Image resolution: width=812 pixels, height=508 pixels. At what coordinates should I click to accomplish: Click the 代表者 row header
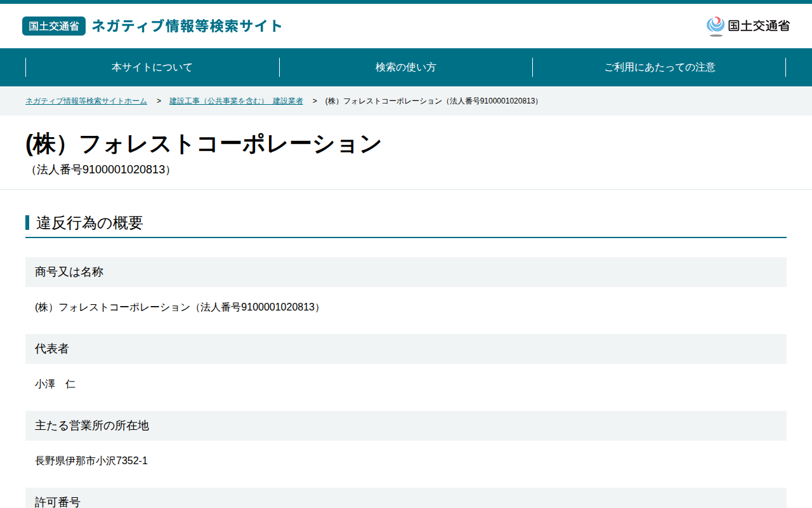click(x=406, y=349)
